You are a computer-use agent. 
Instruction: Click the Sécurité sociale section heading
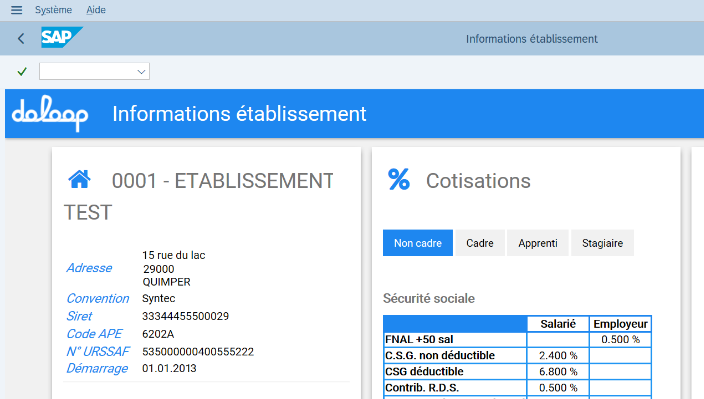point(429,298)
